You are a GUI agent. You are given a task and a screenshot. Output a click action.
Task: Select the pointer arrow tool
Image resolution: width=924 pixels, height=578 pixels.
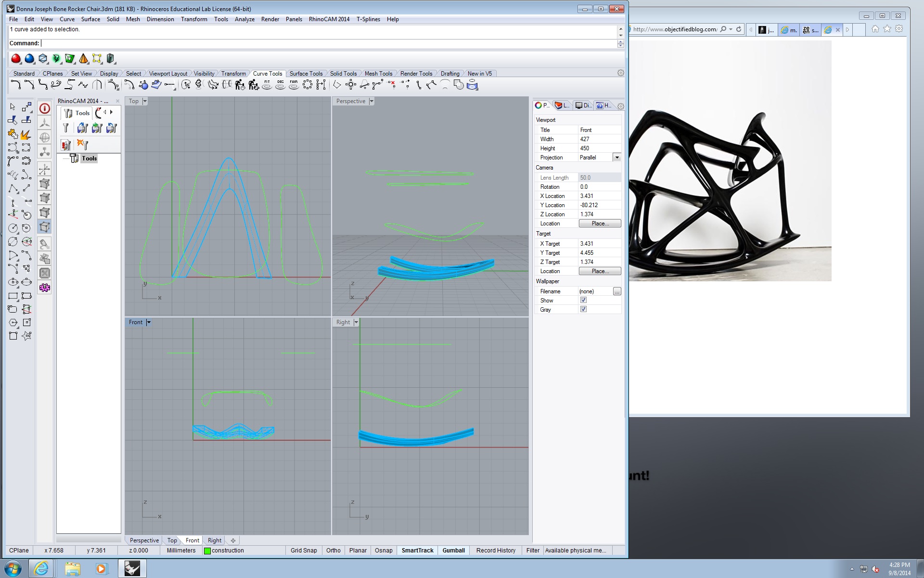point(13,106)
